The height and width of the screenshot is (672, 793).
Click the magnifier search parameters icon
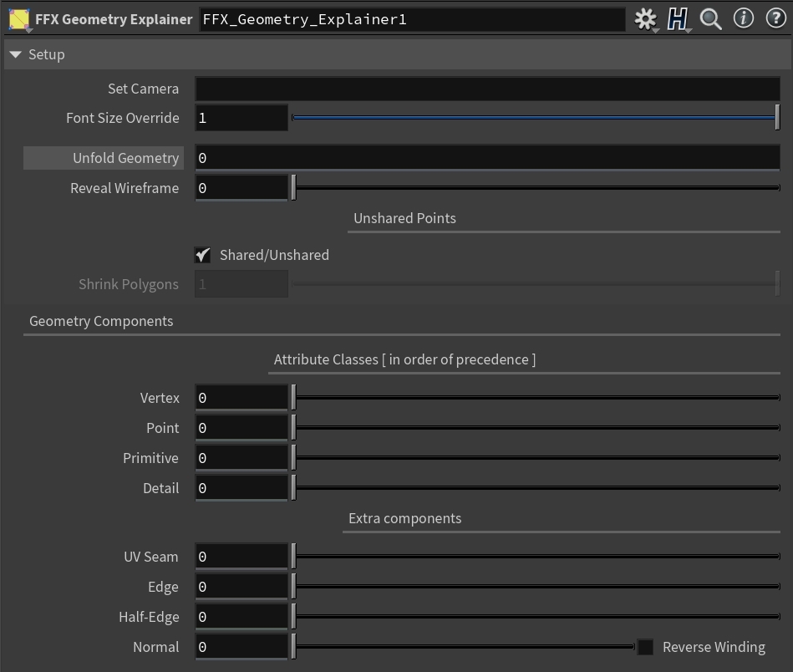710,19
